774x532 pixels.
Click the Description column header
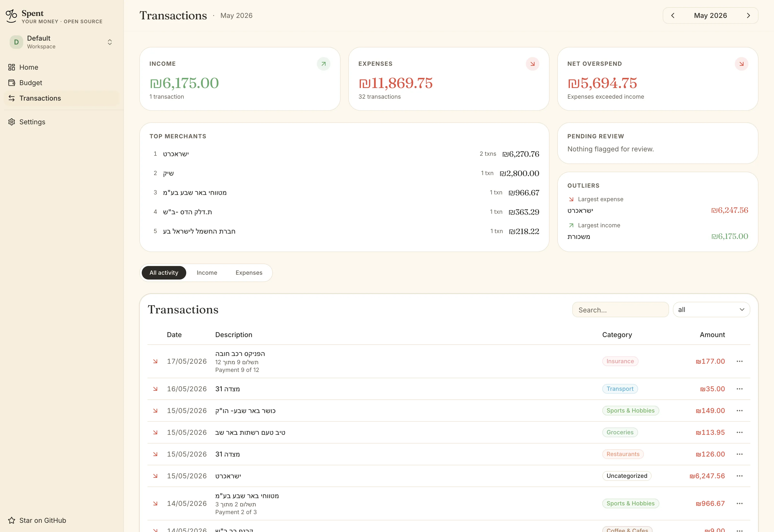[x=234, y=335]
